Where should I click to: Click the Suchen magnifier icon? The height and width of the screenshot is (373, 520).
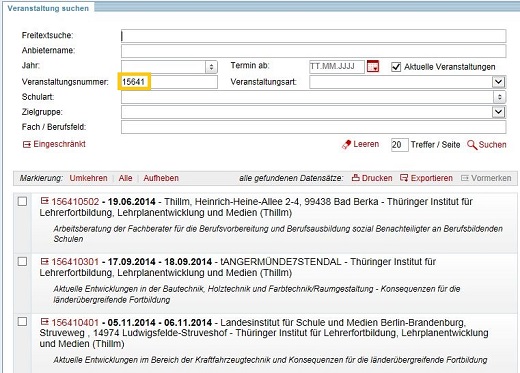coord(472,145)
